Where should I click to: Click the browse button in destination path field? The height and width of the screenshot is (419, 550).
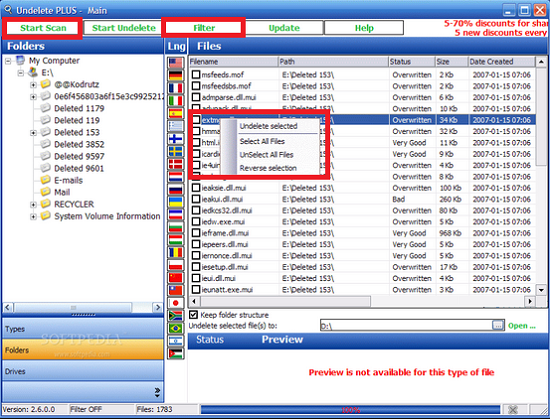coord(498,325)
